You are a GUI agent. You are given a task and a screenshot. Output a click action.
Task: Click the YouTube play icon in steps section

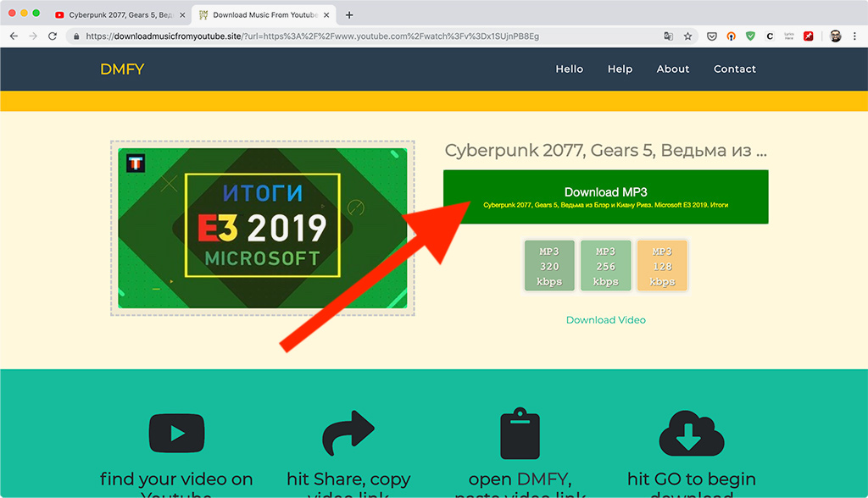pyautogui.click(x=176, y=434)
